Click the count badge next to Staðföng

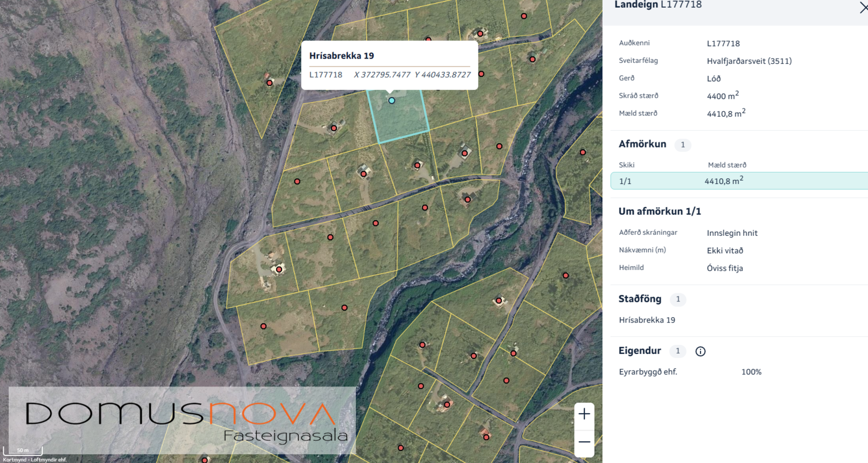678,299
